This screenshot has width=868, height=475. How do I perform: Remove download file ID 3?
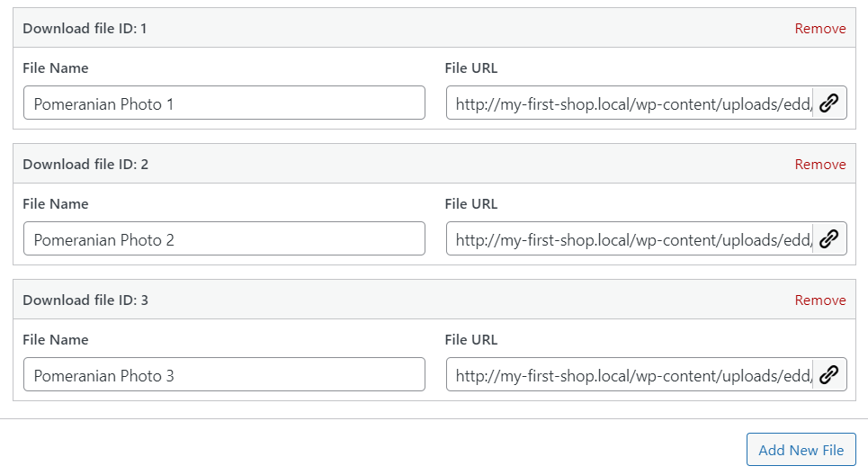(819, 300)
